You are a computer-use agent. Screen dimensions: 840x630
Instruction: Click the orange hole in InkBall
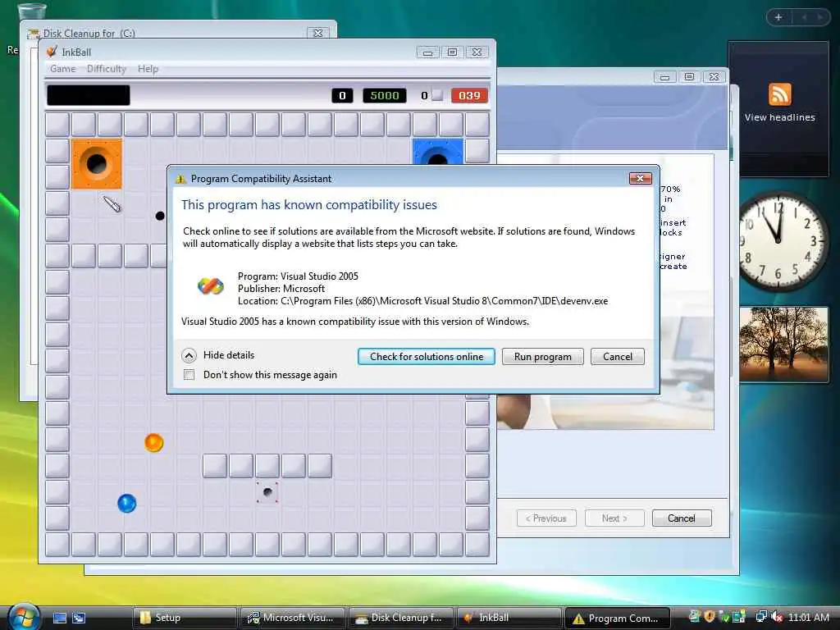[97, 164]
